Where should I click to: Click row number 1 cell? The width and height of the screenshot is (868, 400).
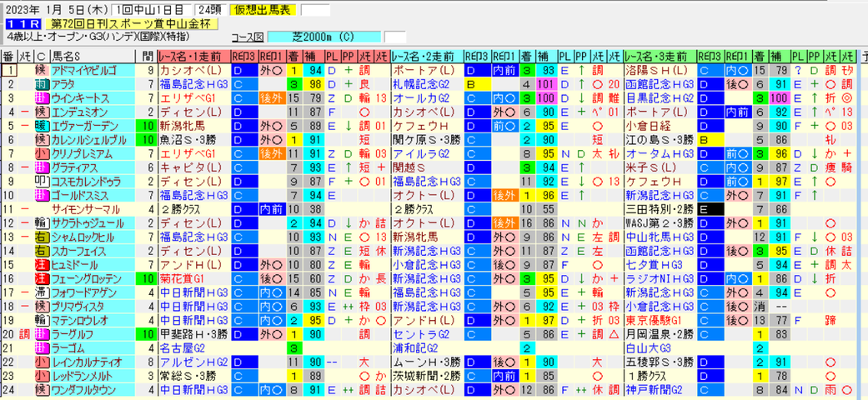(9, 70)
